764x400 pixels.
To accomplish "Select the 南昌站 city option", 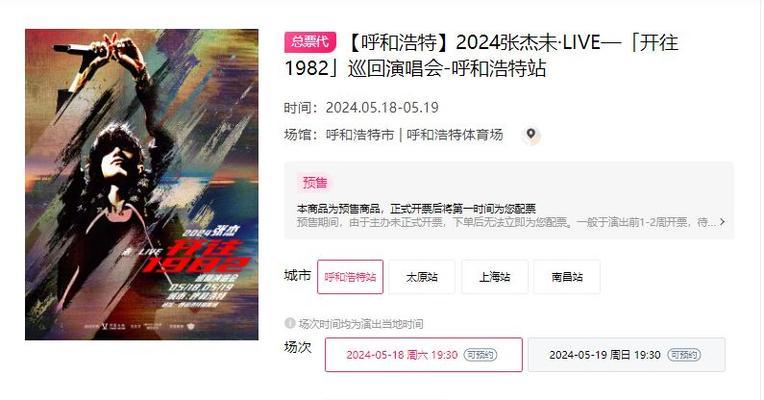I will 567,277.
